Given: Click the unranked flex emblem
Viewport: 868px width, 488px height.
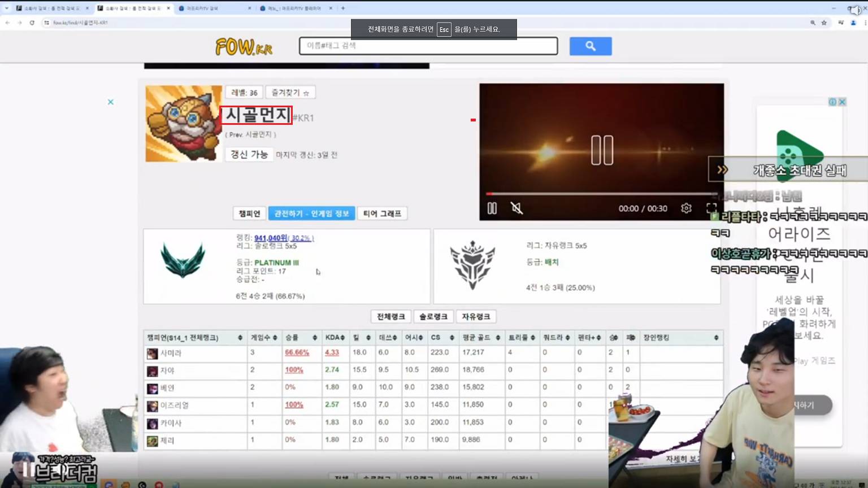Looking at the screenshot, I should pyautogui.click(x=473, y=264).
